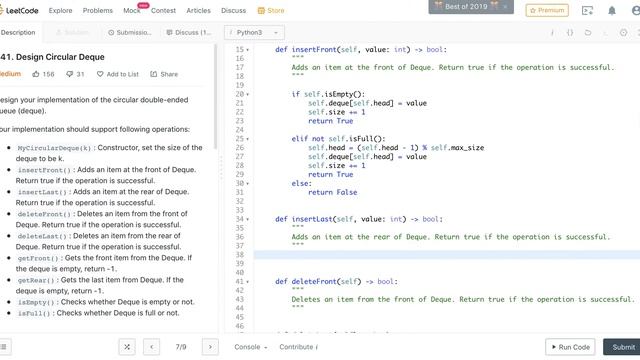Open the playground terminal icon in header
The height and width of the screenshot is (360, 640).
point(587,11)
